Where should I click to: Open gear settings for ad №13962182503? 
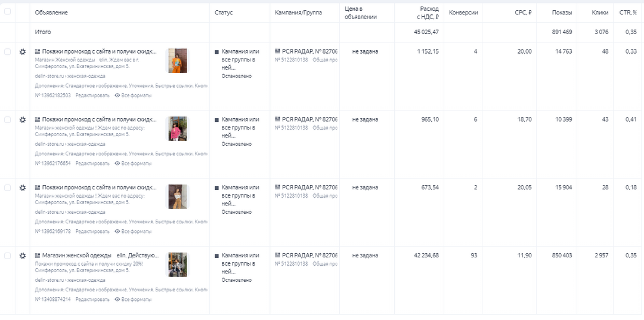[23, 52]
